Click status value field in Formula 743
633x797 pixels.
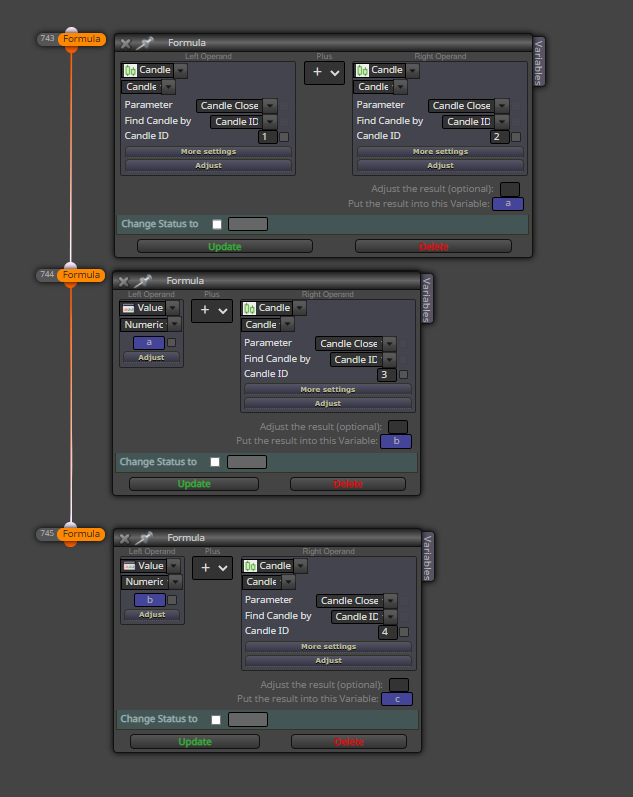[248, 224]
